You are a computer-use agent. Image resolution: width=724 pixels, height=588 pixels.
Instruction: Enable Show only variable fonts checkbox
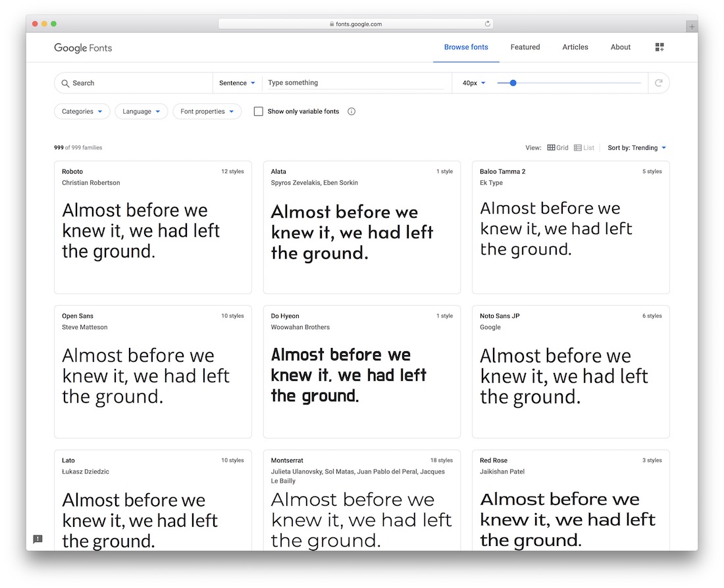click(259, 111)
